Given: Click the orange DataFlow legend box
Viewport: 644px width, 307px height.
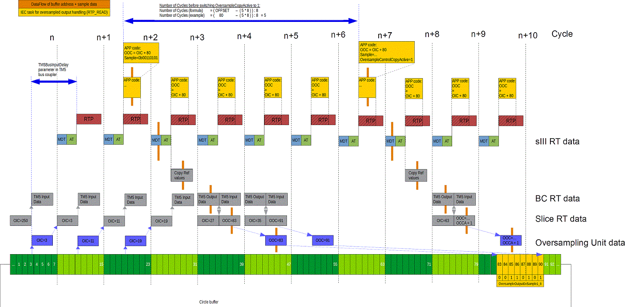Looking at the screenshot, I should [x=64, y=4].
